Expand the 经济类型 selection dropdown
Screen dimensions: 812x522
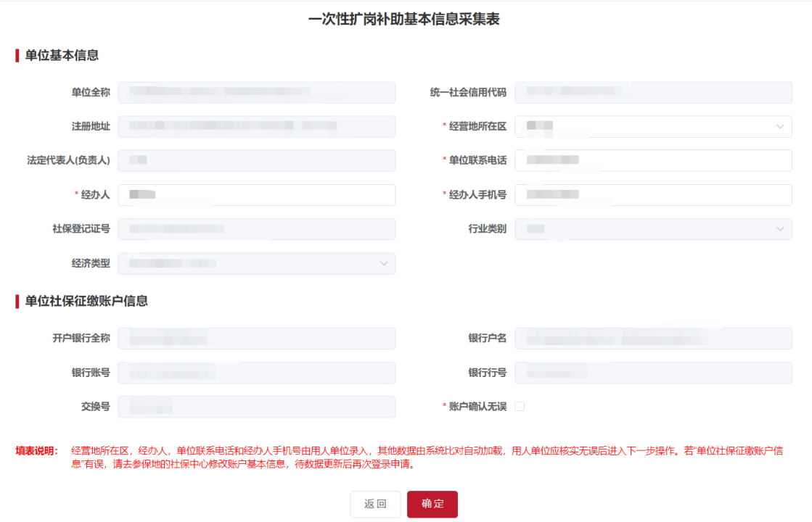[x=256, y=263]
